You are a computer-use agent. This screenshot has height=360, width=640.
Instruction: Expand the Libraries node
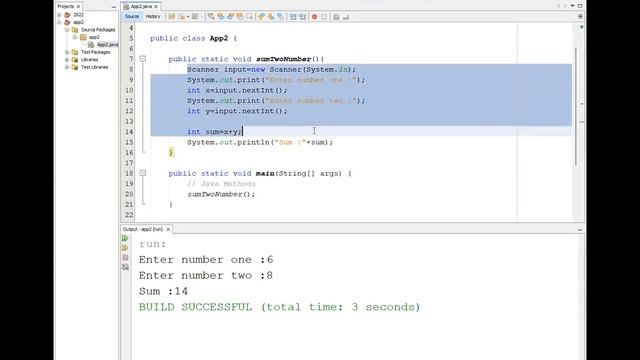[x=67, y=60]
